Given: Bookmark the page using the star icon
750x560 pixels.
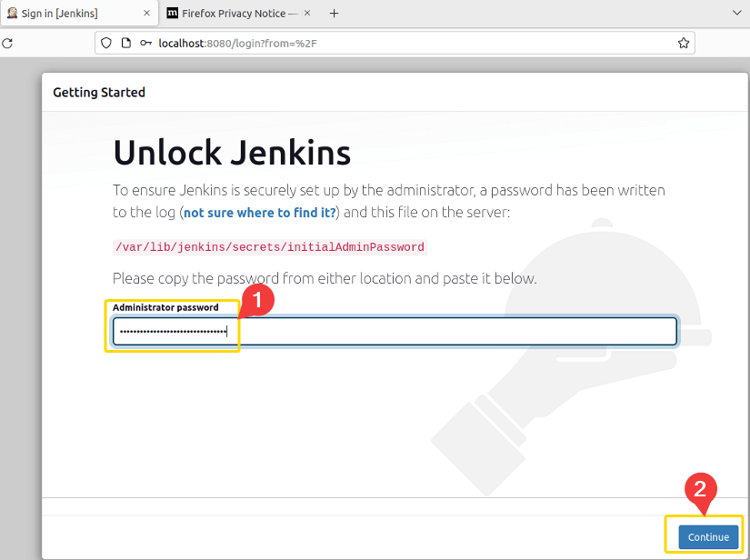Looking at the screenshot, I should pos(683,43).
